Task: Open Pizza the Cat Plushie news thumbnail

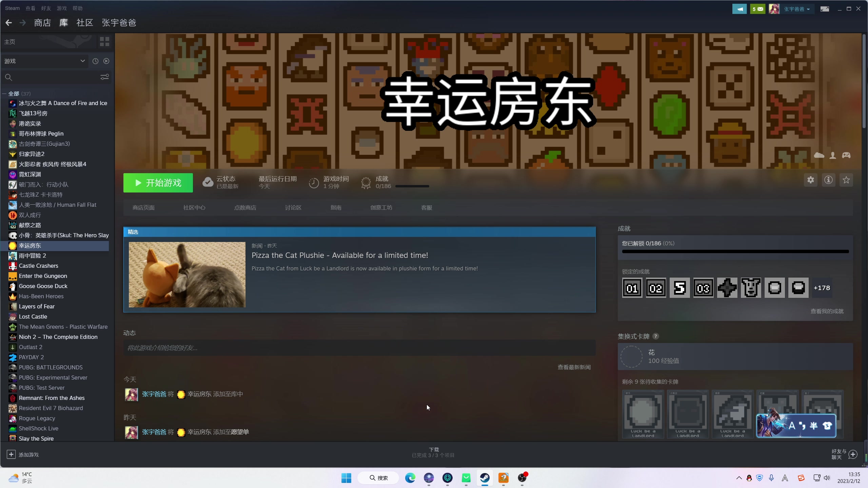Action: pos(187,274)
